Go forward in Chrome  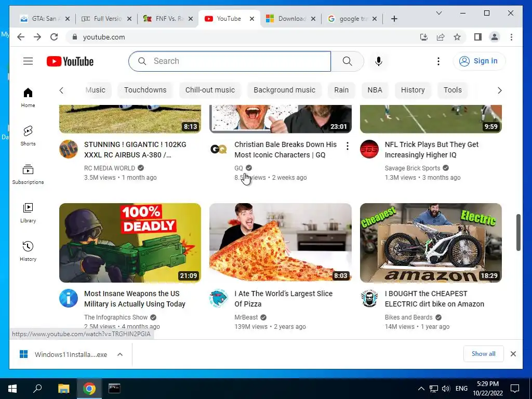click(x=37, y=37)
